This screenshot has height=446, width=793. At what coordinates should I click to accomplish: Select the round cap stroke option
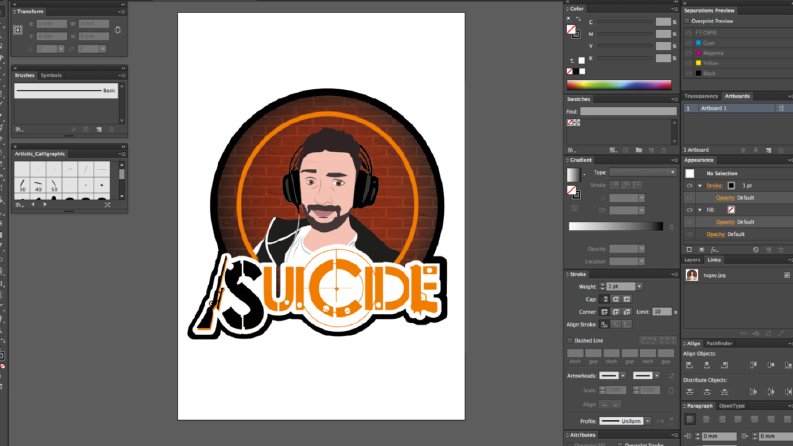coord(616,299)
